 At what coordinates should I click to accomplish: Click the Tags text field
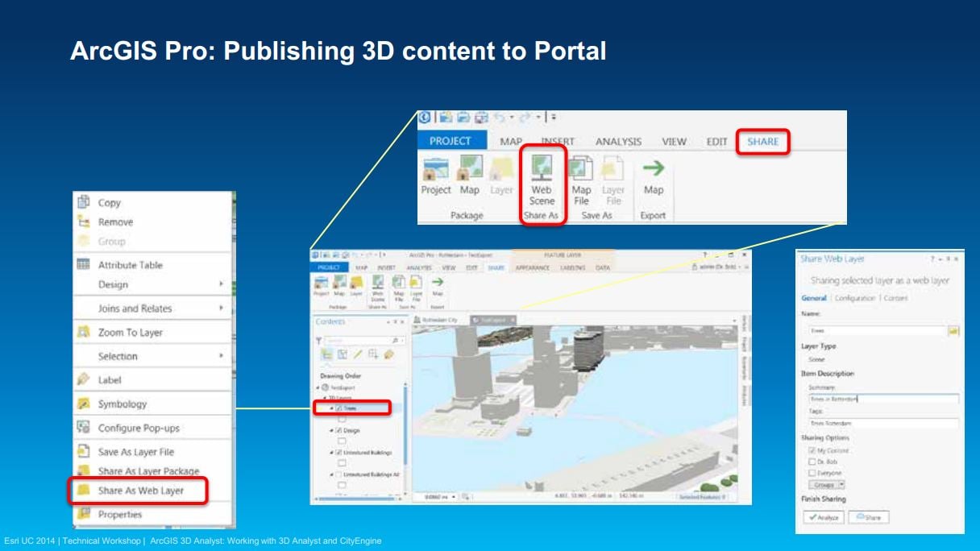tap(884, 423)
